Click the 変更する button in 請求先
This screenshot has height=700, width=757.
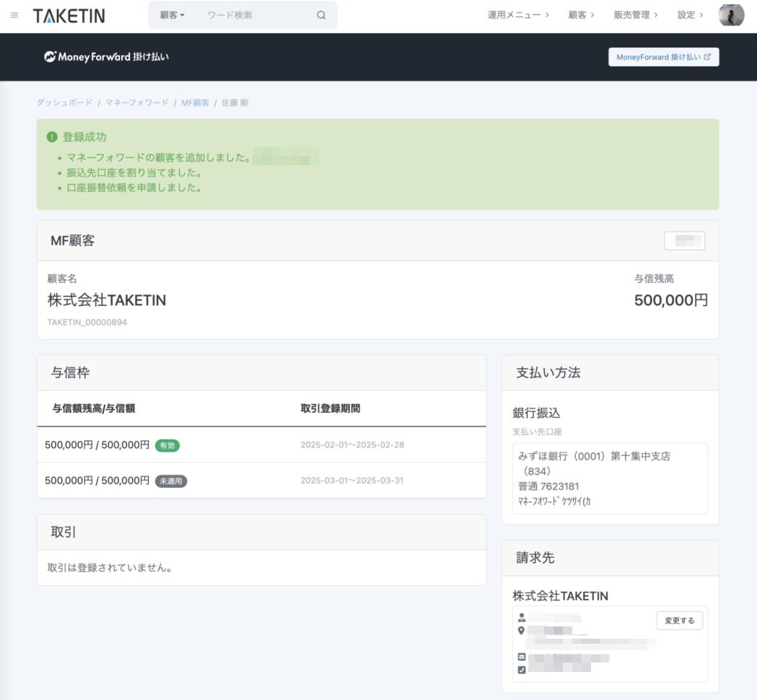coord(679,621)
